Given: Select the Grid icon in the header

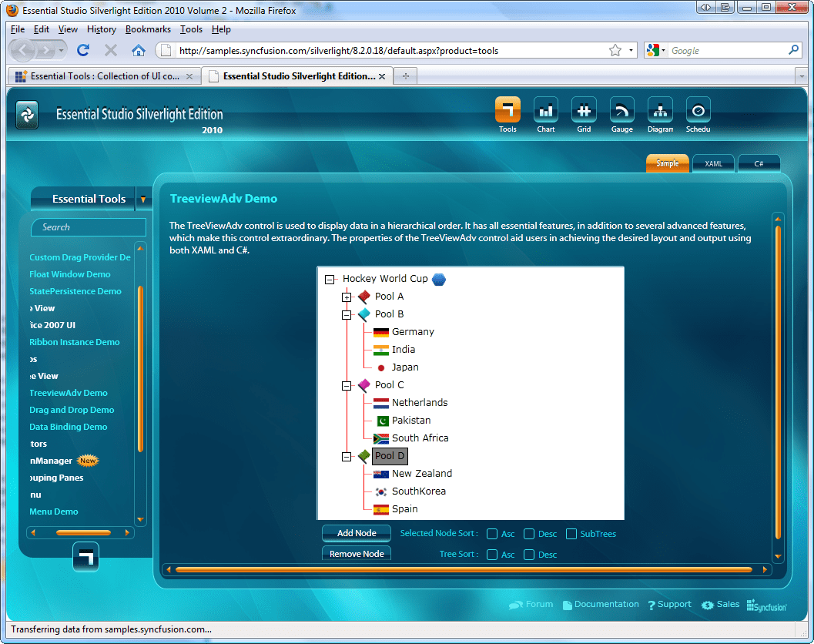Looking at the screenshot, I should 584,110.
